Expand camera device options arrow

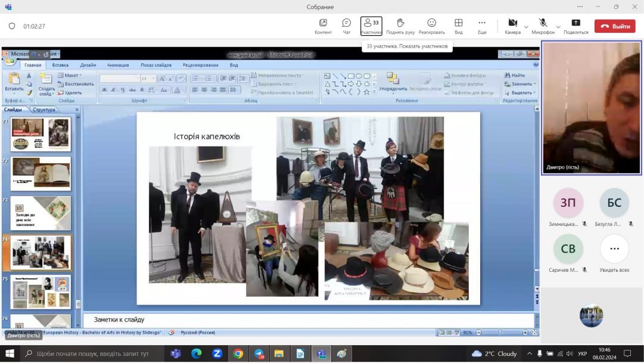point(526,27)
